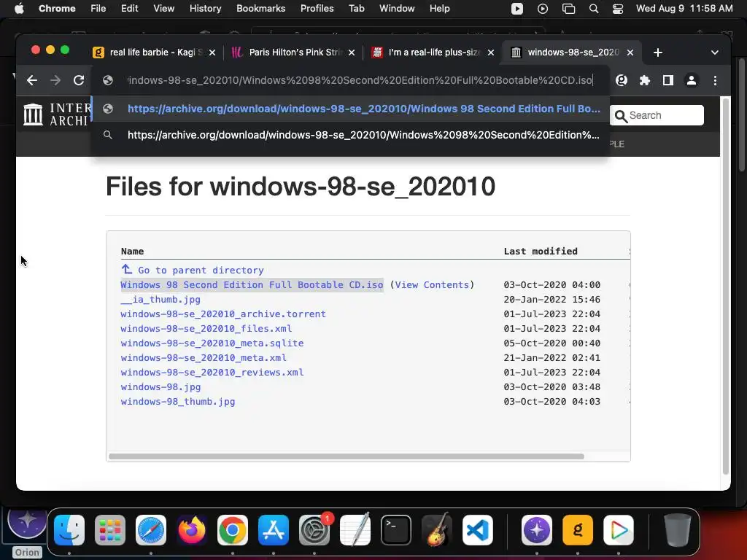Viewport: 747px width, 560px height.
Task: Expand the tab search chevron
Action: point(715,52)
